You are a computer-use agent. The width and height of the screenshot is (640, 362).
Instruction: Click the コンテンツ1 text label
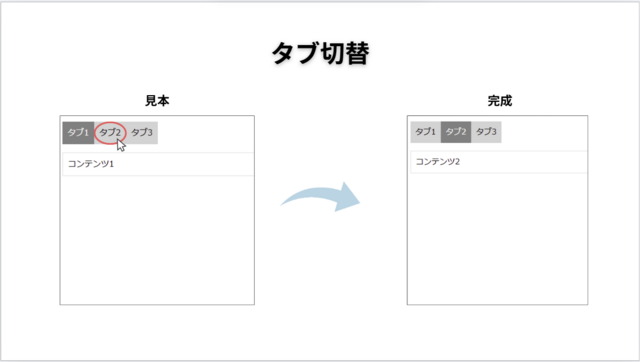pyautogui.click(x=91, y=164)
